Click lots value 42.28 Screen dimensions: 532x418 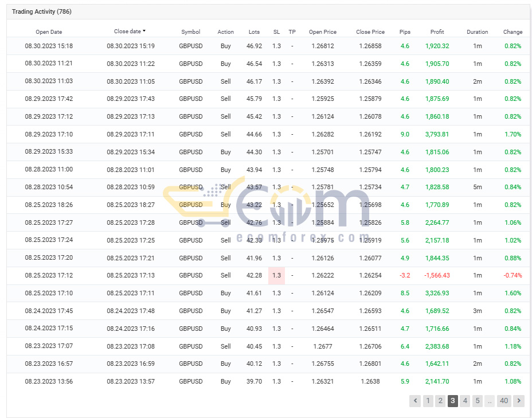point(254,275)
